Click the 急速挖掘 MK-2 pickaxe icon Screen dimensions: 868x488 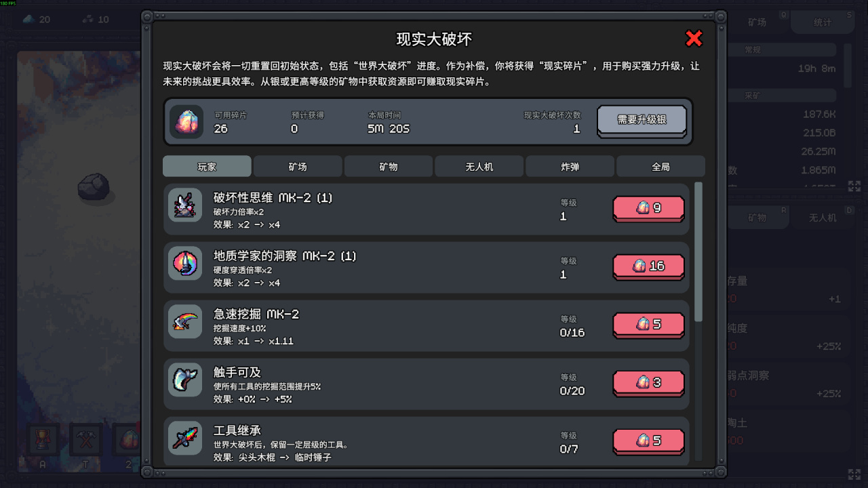pos(185,322)
